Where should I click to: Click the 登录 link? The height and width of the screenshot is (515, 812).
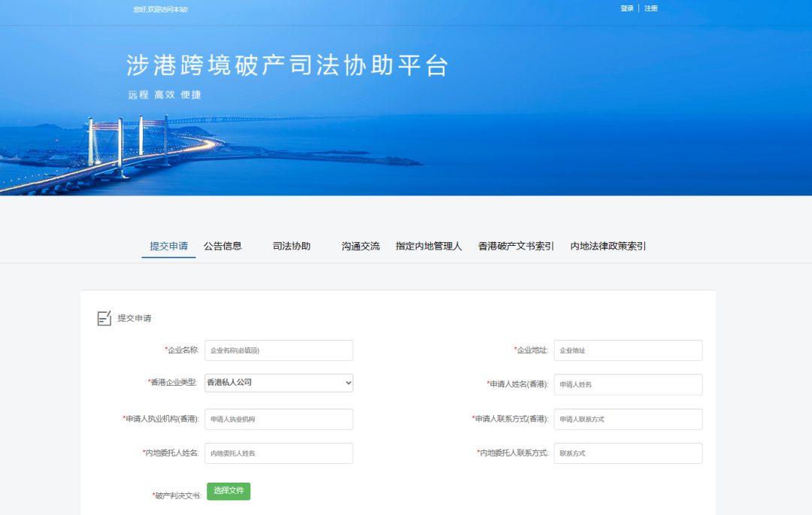click(x=627, y=8)
